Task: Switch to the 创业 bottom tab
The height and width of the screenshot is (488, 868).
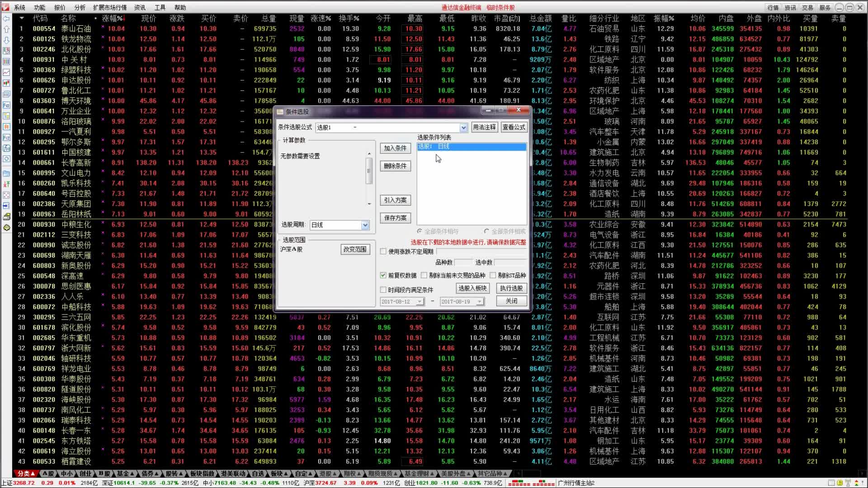Action: 85,474
